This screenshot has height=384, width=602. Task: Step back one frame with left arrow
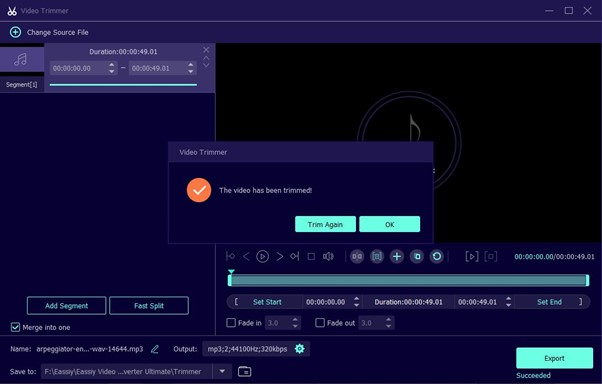point(246,256)
